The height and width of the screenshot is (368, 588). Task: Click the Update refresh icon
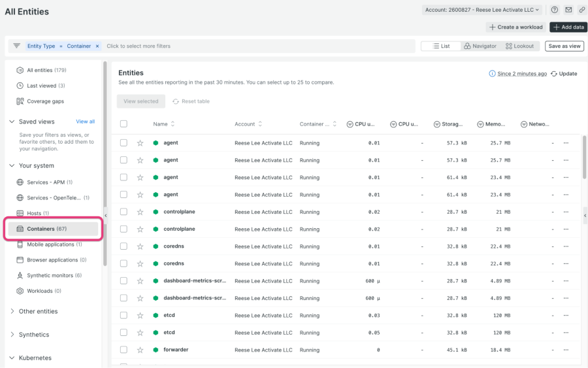click(x=554, y=74)
